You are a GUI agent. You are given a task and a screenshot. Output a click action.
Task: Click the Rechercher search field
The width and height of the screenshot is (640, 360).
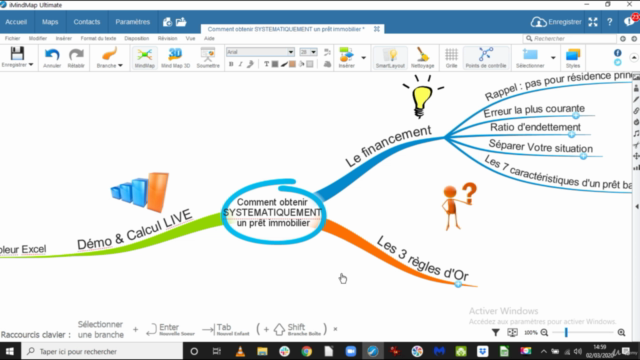[x=570, y=38]
